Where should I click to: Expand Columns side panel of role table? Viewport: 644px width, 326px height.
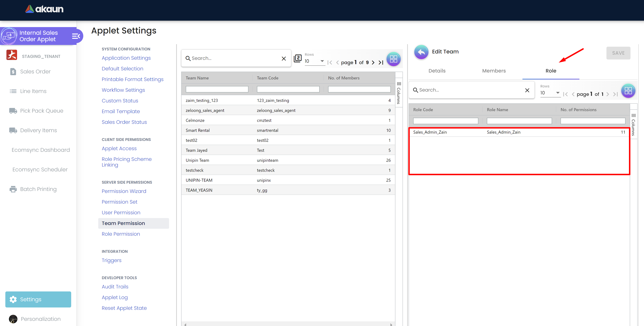point(633,125)
